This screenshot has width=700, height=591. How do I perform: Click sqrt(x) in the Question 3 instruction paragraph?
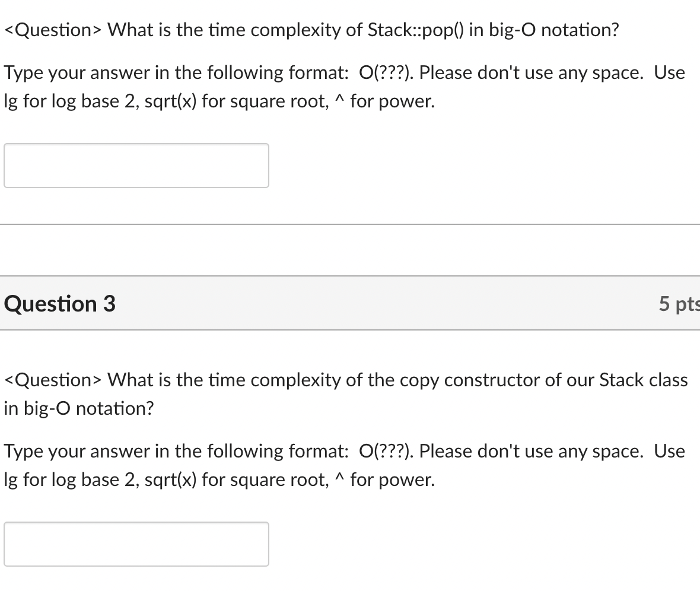170,480
